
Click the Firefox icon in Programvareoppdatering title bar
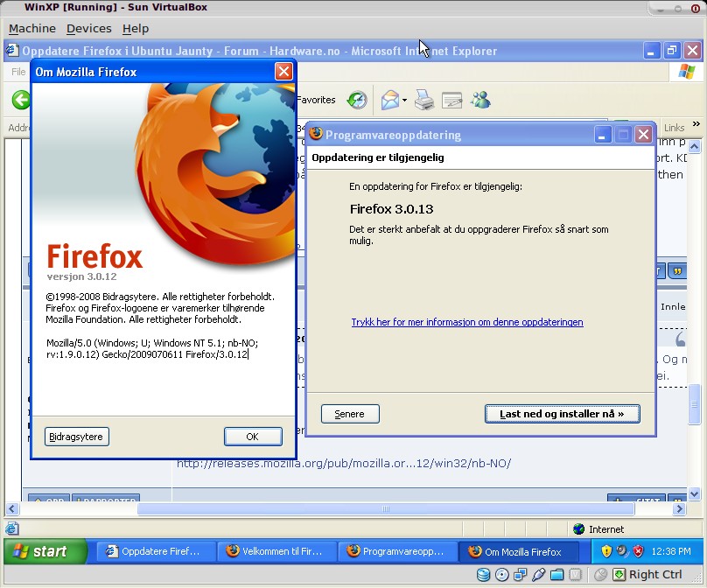(x=316, y=134)
